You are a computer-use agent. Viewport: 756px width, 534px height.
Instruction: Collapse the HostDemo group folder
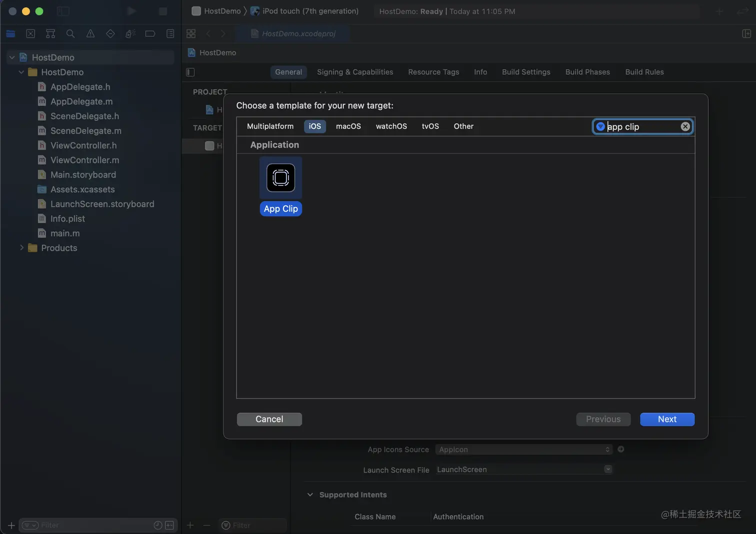tap(21, 72)
